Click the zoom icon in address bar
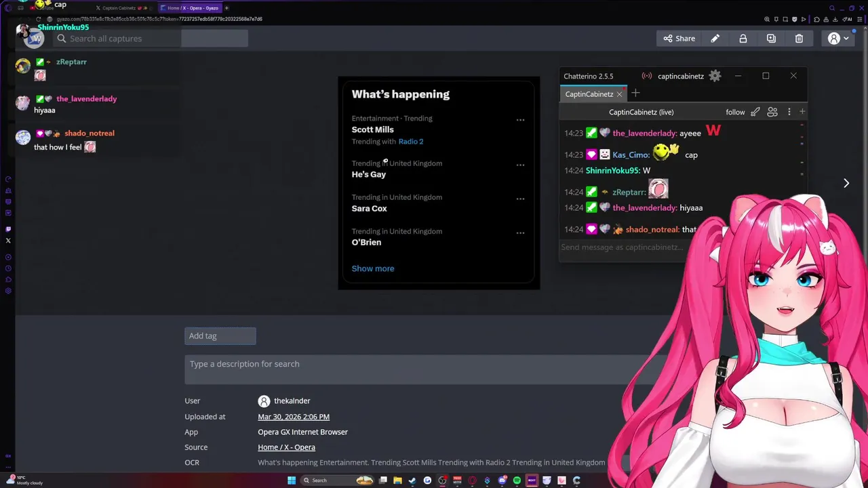The image size is (868, 488). [767, 19]
